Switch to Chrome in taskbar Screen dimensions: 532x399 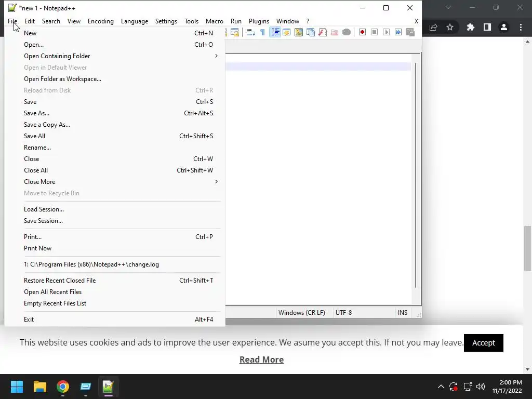pos(63,387)
